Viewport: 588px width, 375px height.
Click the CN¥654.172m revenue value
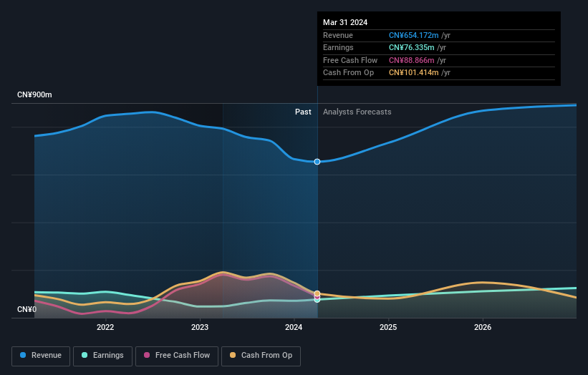click(414, 35)
